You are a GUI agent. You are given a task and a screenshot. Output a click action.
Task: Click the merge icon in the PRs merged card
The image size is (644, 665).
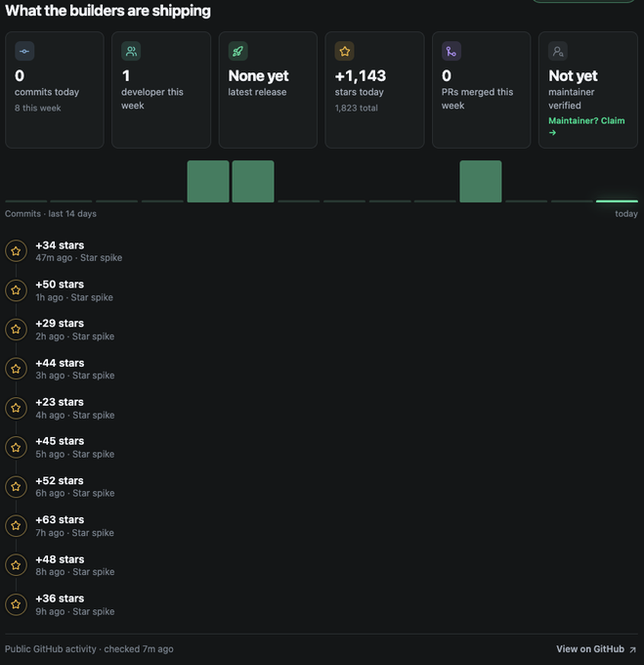tap(451, 51)
